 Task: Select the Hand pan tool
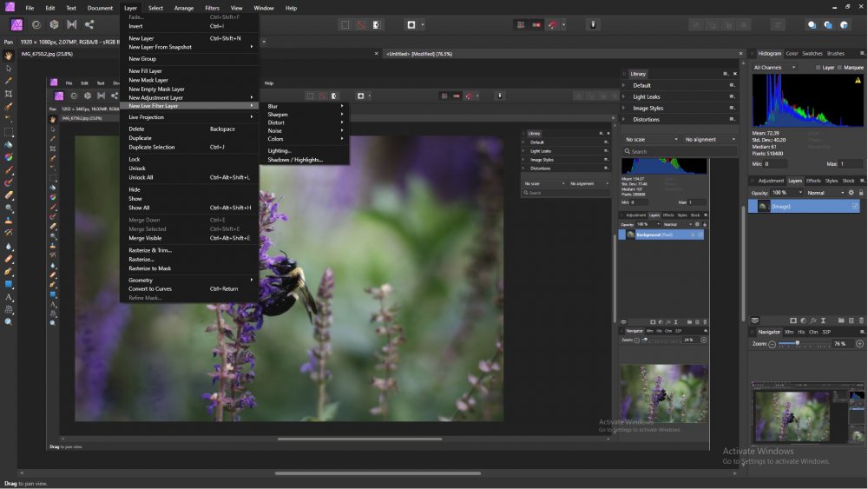point(9,56)
